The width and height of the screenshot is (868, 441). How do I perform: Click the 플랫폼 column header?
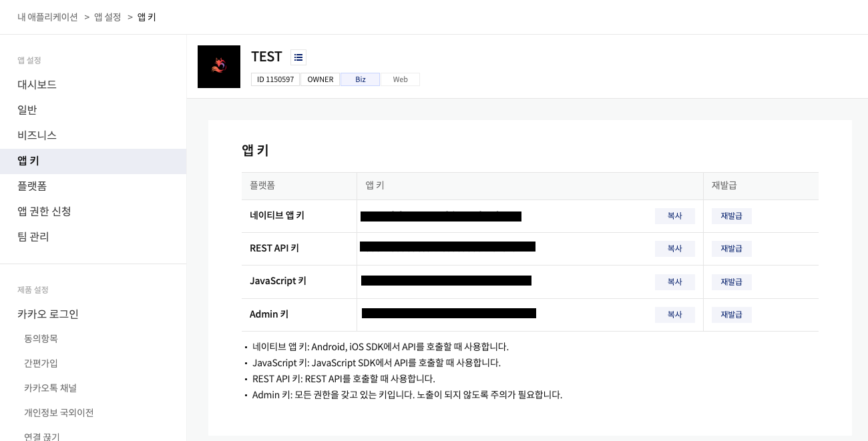pos(262,185)
